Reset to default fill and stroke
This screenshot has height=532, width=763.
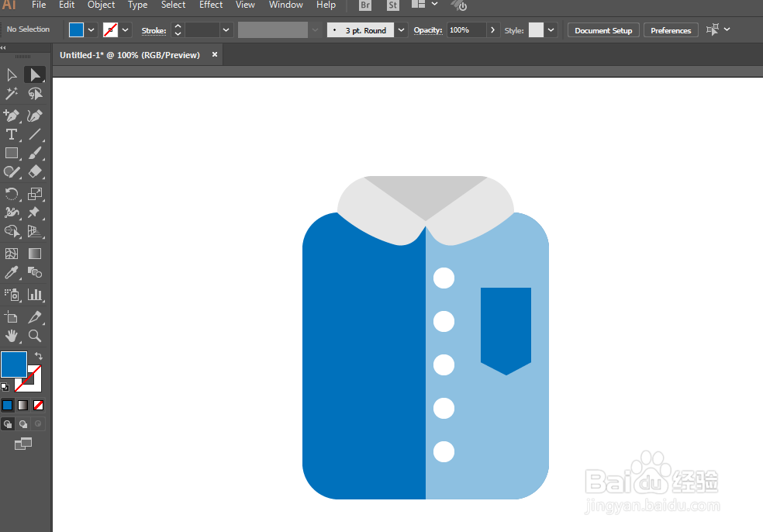tap(5, 388)
